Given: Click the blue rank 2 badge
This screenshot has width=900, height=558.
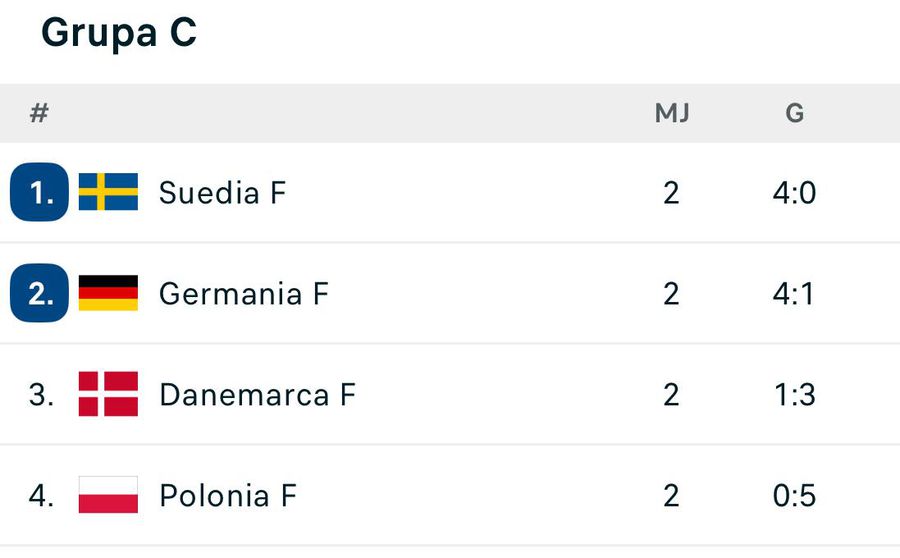Looking at the screenshot, I should pos(40,293).
